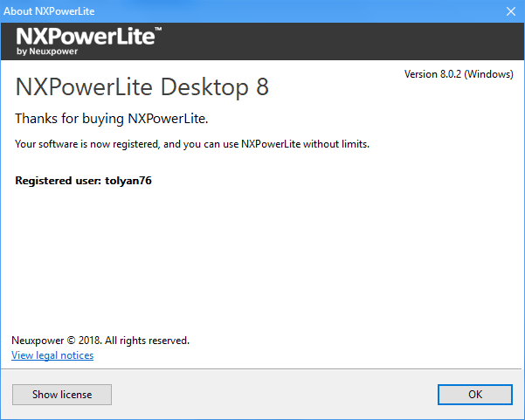The height and width of the screenshot is (420, 525).
Task: Click the About NXPowerLite title bar text
Action: [51, 11]
